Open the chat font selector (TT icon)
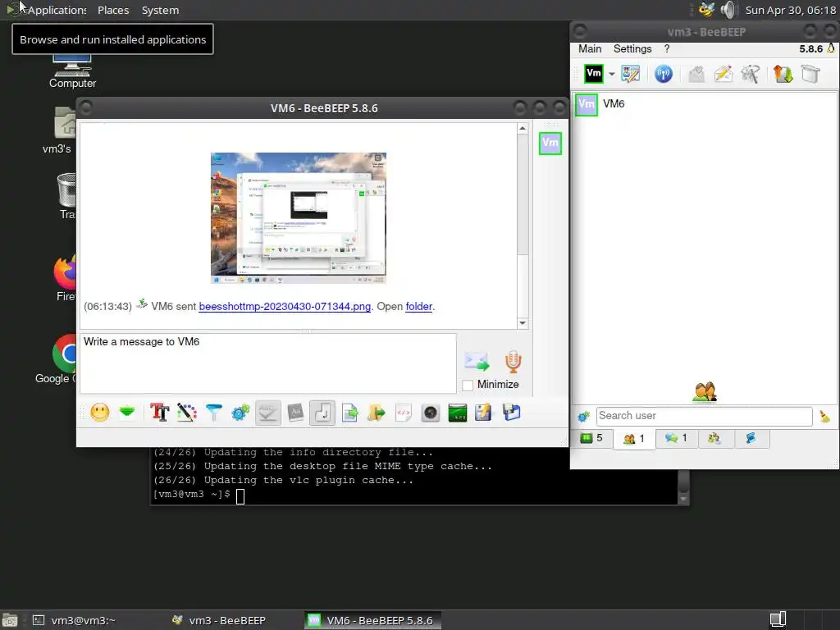The image size is (840, 630). coord(159,413)
